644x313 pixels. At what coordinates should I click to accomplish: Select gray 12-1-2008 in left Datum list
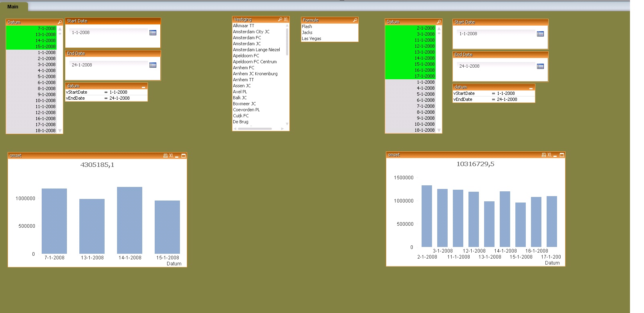31,112
